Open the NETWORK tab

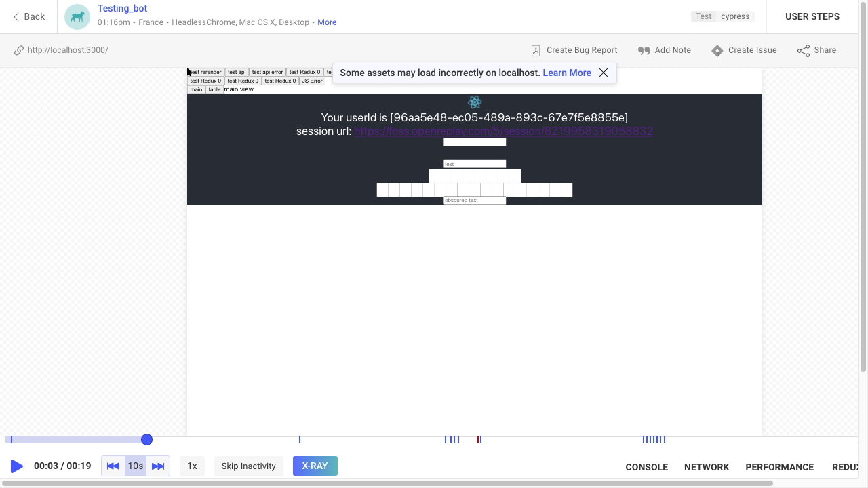pyautogui.click(x=707, y=467)
